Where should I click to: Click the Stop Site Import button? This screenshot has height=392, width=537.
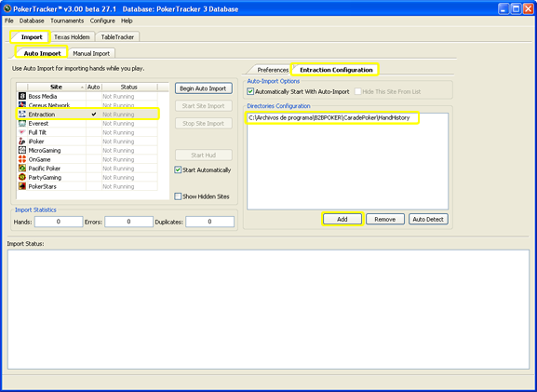204,123
